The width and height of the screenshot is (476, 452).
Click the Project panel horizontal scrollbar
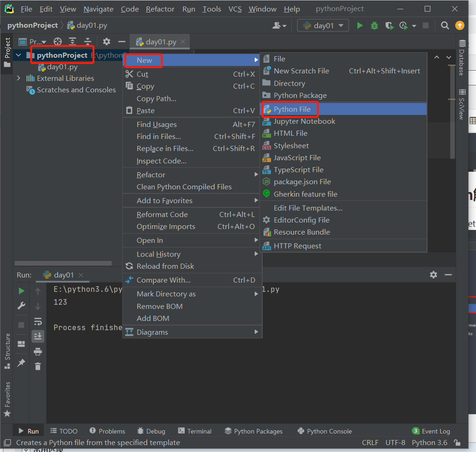pos(63,263)
